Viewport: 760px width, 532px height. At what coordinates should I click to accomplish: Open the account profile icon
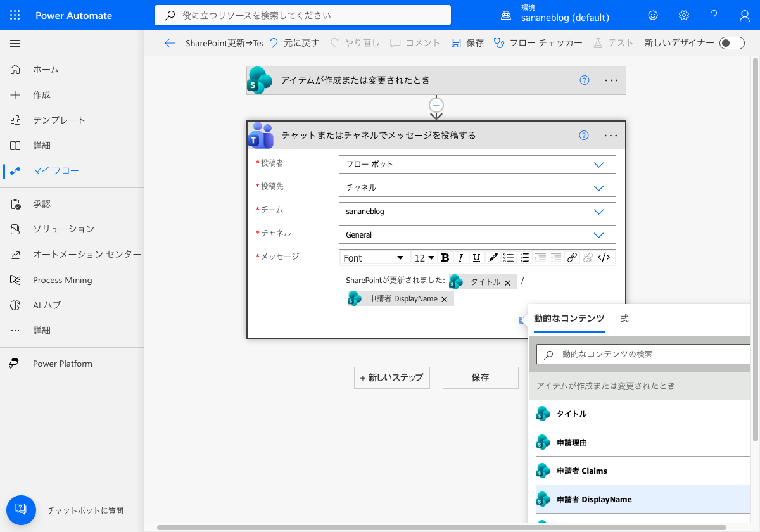point(745,15)
